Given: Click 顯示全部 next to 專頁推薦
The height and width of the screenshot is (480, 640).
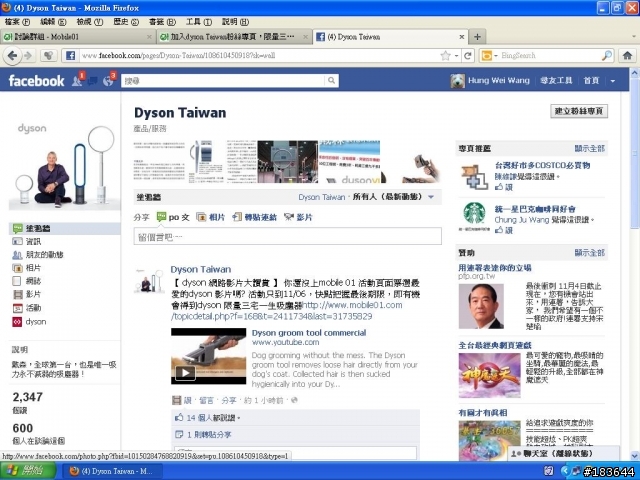Looking at the screenshot, I should tap(589, 149).
